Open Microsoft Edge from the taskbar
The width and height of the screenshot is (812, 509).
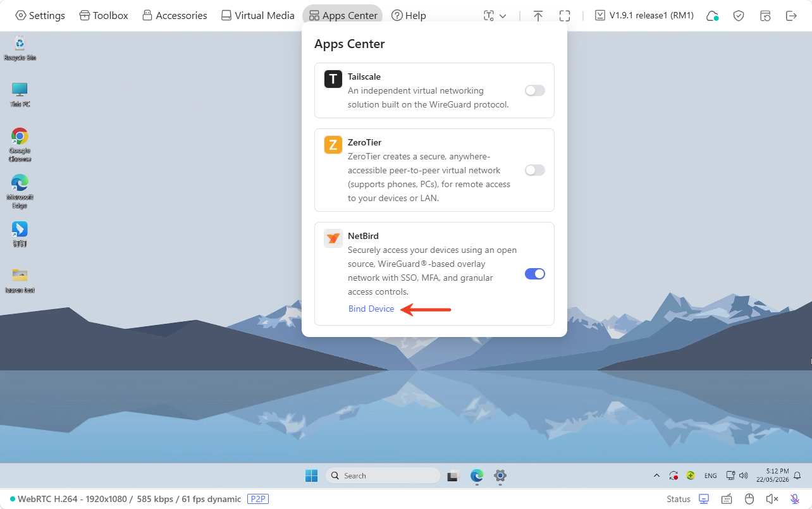click(477, 475)
